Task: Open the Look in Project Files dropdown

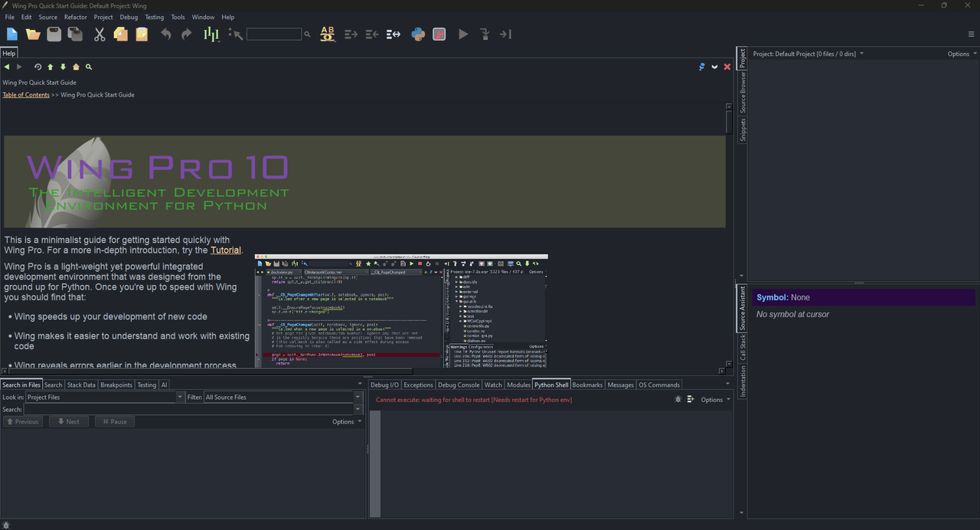Action: [106, 397]
